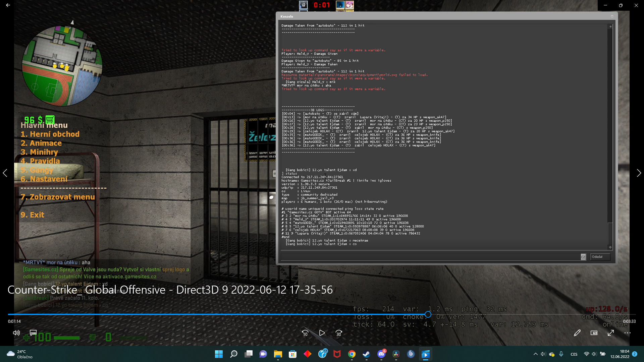Image resolution: width=644 pixels, height=362 pixels.
Task: Open Discord from the taskbar
Action: point(381,354)
